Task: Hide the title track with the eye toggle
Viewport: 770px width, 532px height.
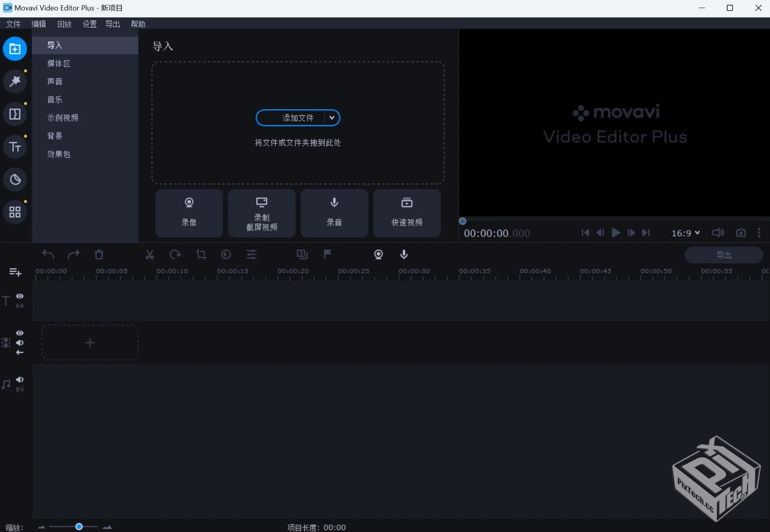Action: pyautogui.click(x=19, y=296)
